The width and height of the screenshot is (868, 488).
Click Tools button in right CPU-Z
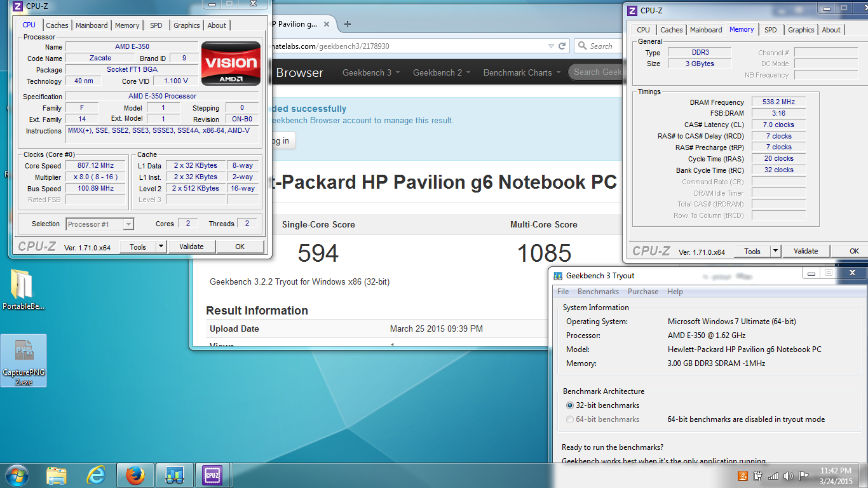752,251
